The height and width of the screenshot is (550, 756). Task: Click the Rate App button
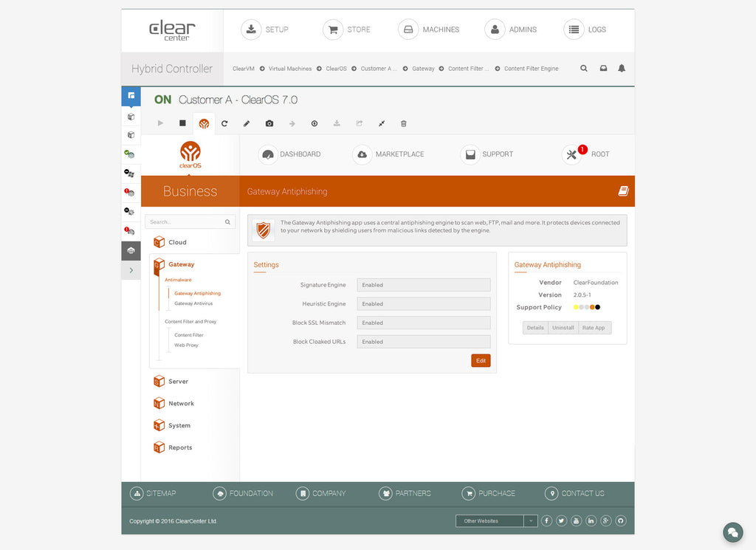(594, 328)
